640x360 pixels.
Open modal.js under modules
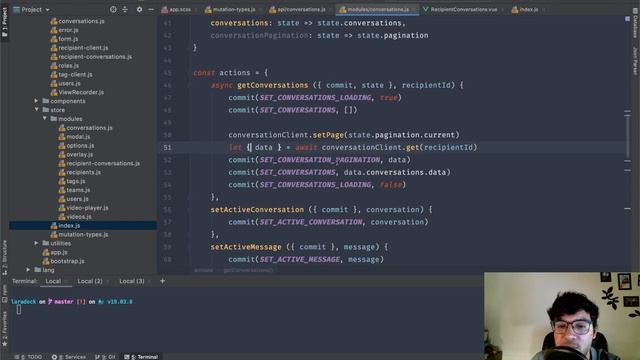[x=78, y=137]
